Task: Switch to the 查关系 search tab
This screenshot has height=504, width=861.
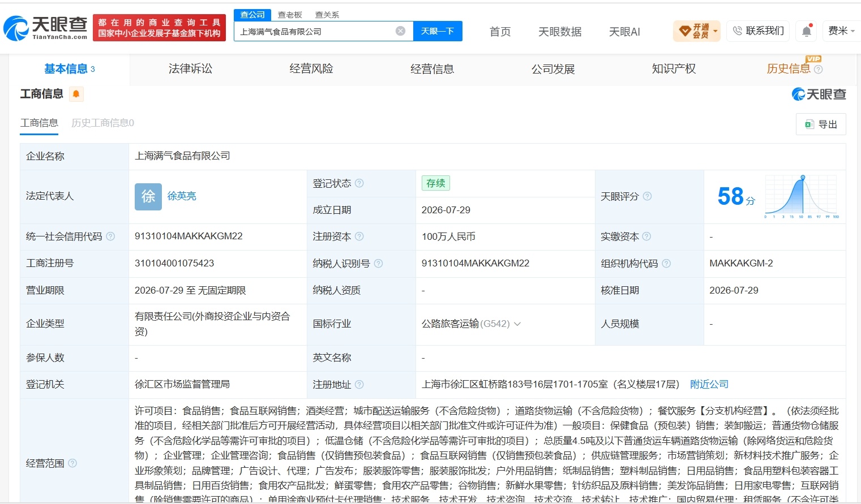Action: pyautogui.click(x=327, y=15)
